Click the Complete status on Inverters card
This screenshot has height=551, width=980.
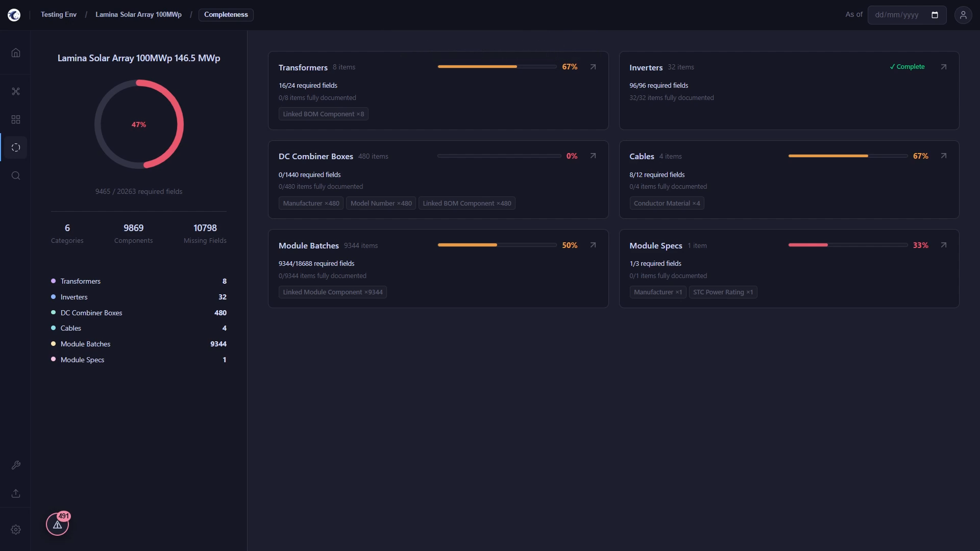(907, 67)
